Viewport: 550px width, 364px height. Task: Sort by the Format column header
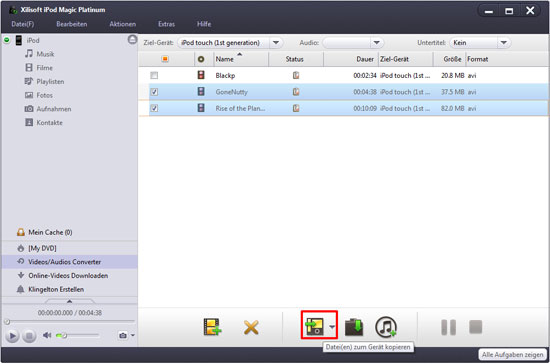coord(477,59)
